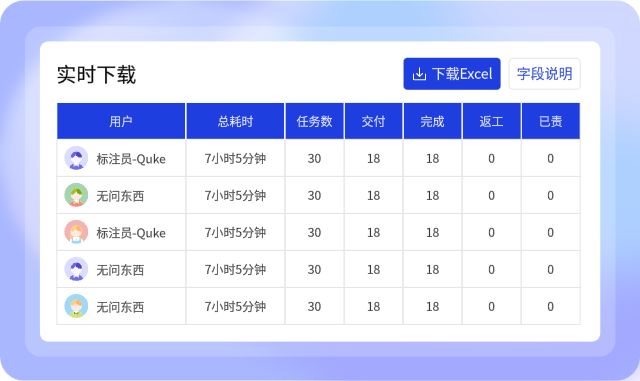Click the 总耗时 column header
This screenshot has height=381, width=640.
(235, 121)
